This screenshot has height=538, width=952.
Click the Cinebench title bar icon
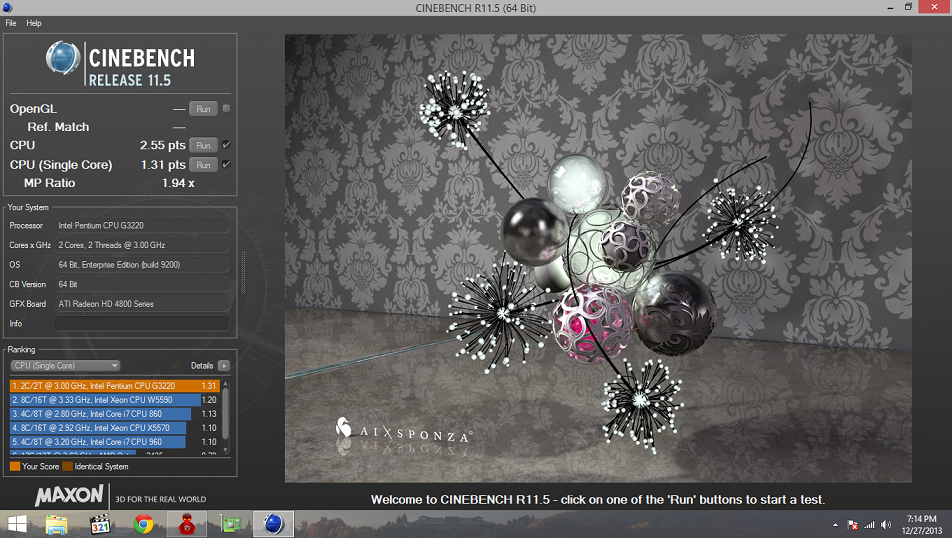click(7, 7)
